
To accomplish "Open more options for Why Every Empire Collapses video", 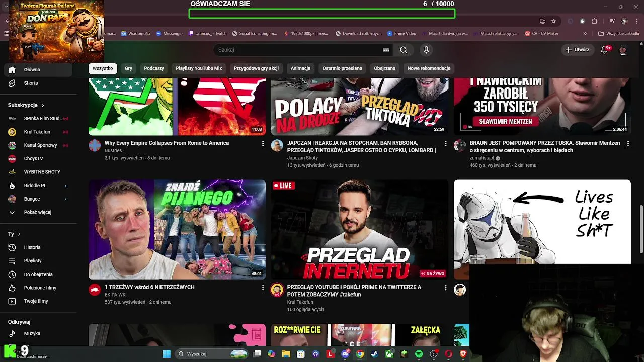I will pyautogui.click(x=263, y=143).
